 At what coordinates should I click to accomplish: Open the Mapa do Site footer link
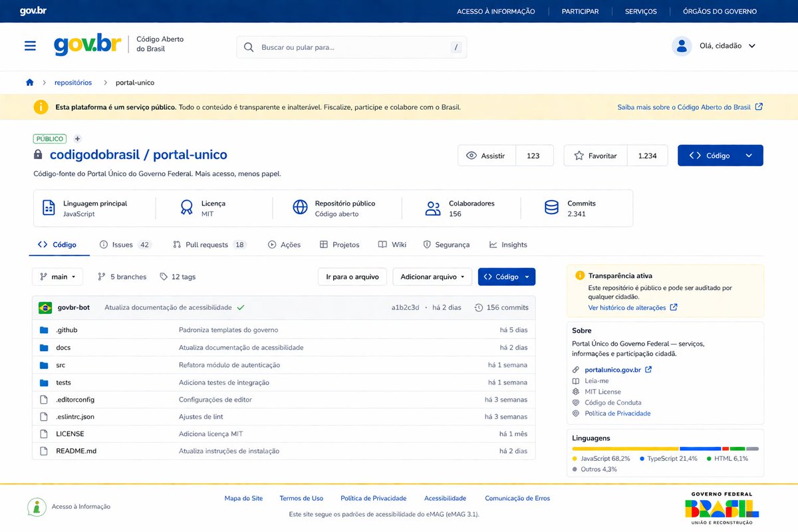pos(243,498)
